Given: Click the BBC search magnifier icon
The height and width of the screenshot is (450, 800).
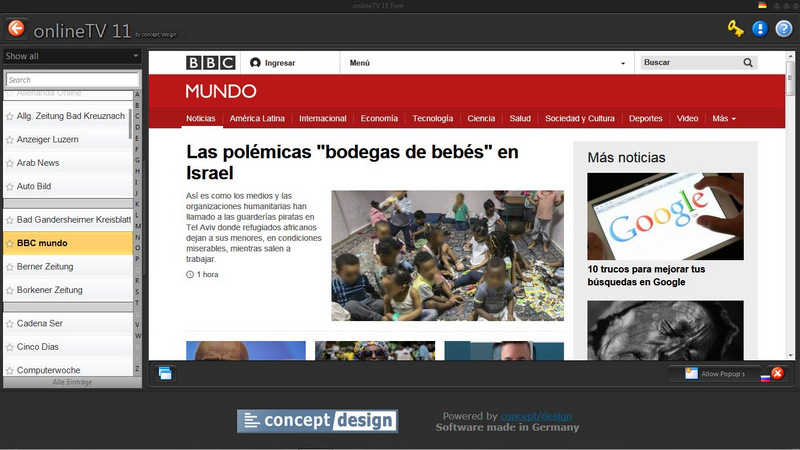Looking at the screenshot, I should [748, 63].
